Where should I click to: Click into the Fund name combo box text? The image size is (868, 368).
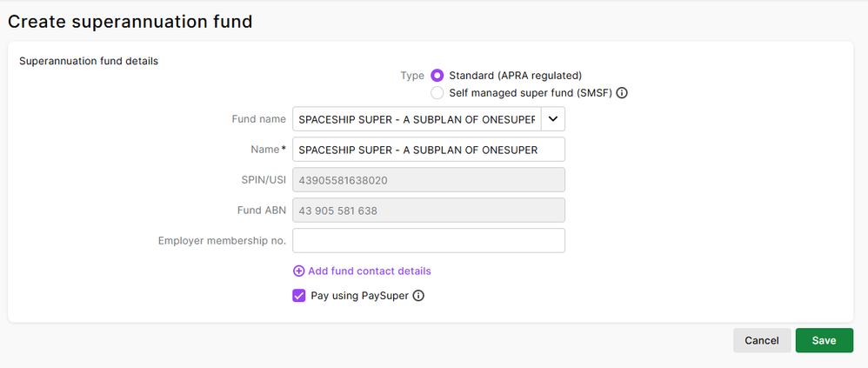[x=417, y=119]
